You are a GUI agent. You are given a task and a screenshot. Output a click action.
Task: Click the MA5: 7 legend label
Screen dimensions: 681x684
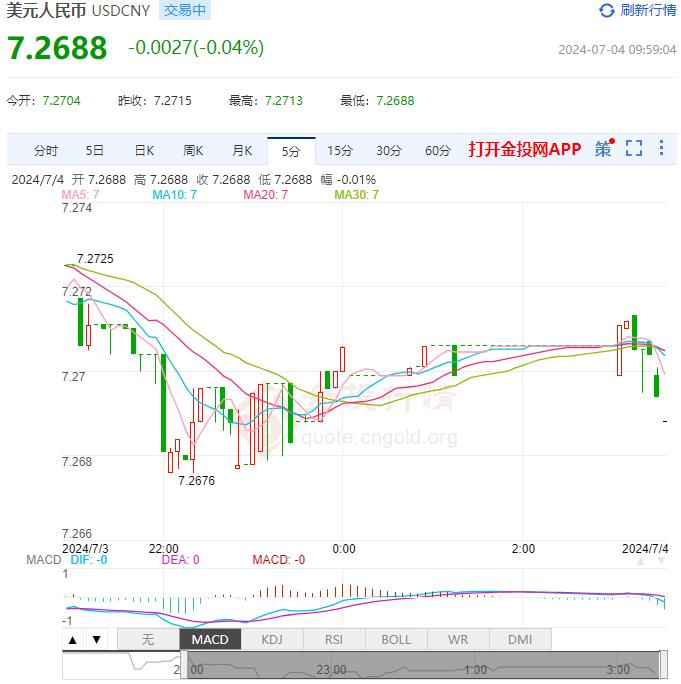[x=80, y=195]
